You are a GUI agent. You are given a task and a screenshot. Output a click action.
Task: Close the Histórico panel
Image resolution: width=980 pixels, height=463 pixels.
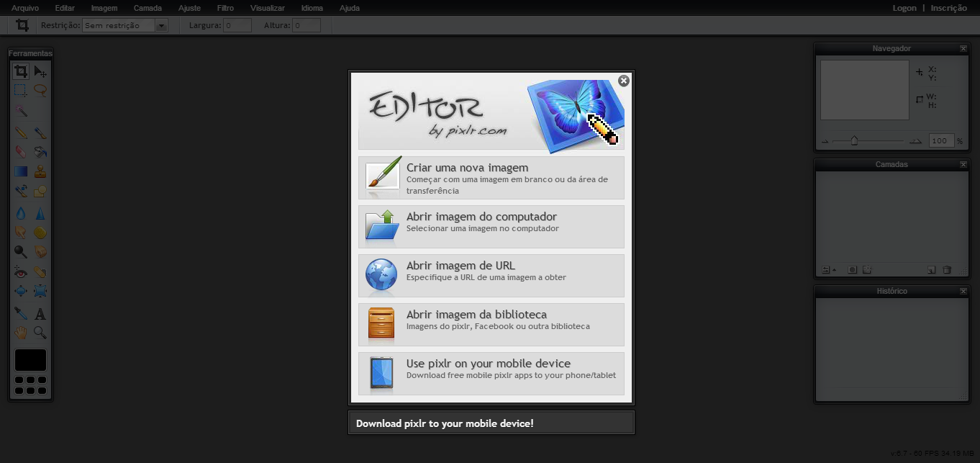tap(963, 292)
